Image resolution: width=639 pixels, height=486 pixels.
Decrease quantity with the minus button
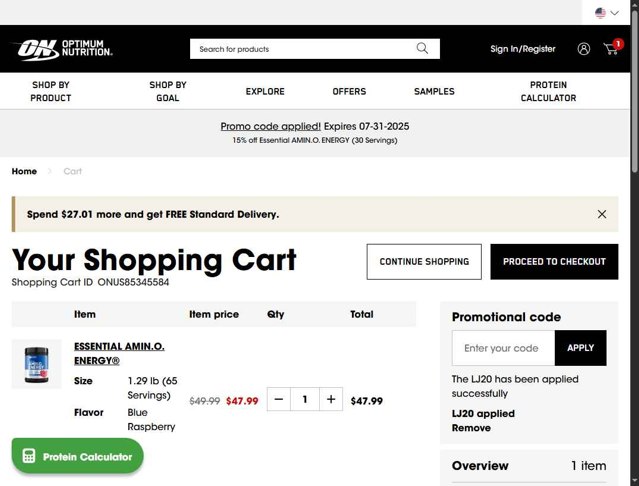[279, 400]
